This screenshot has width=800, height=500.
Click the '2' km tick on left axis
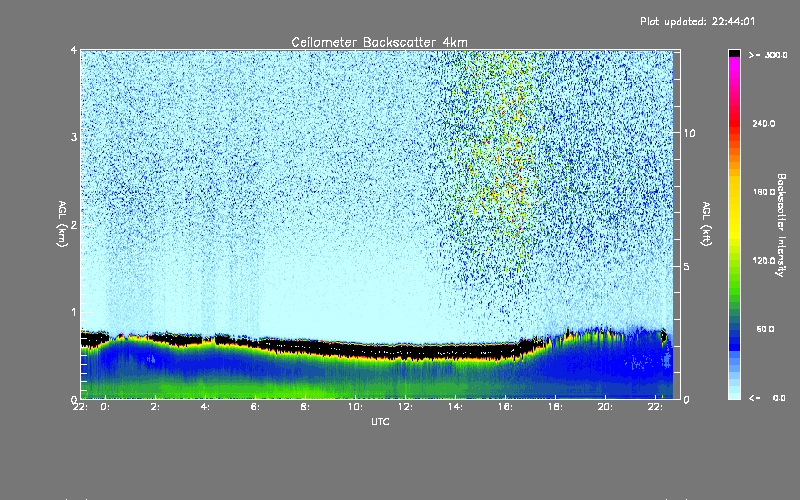73,225
